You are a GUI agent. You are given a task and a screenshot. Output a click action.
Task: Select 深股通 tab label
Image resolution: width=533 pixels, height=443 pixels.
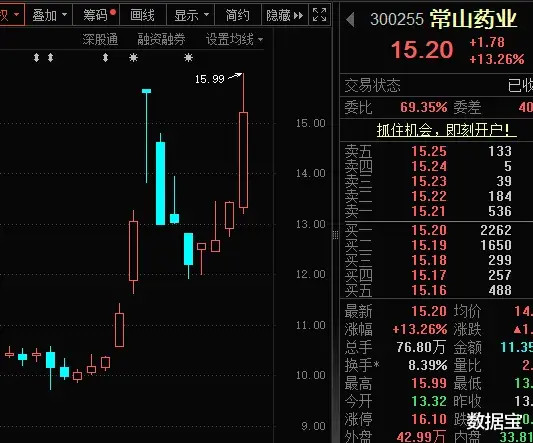click(100, 39)
